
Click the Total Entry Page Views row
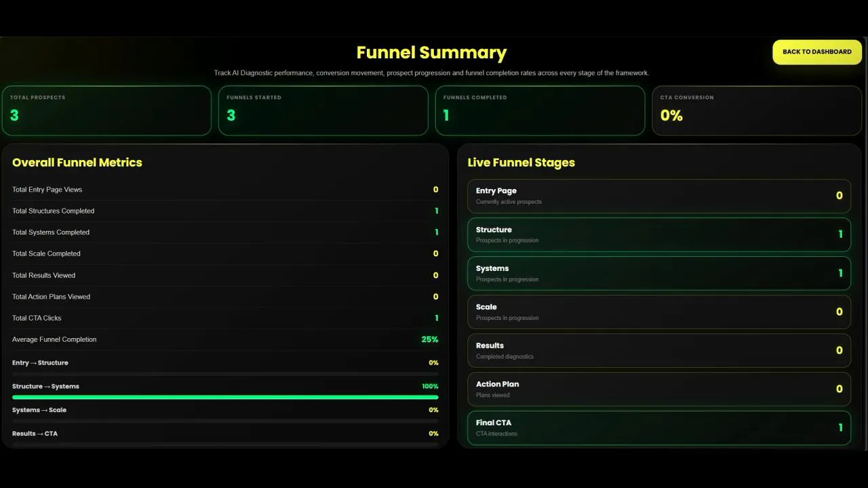[225, 190]
